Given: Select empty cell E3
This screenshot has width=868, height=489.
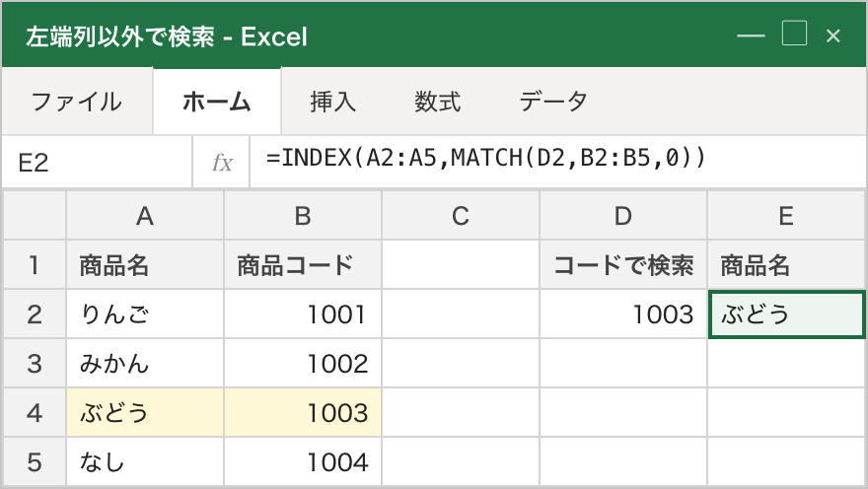Looking at the screenshot, I should [x=786, y=363].
